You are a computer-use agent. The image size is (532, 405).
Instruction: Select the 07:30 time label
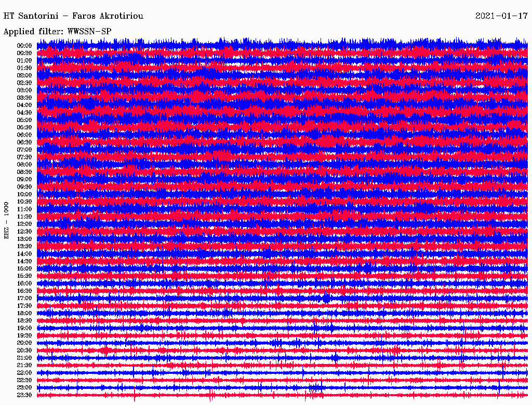[x=24, y=157]
